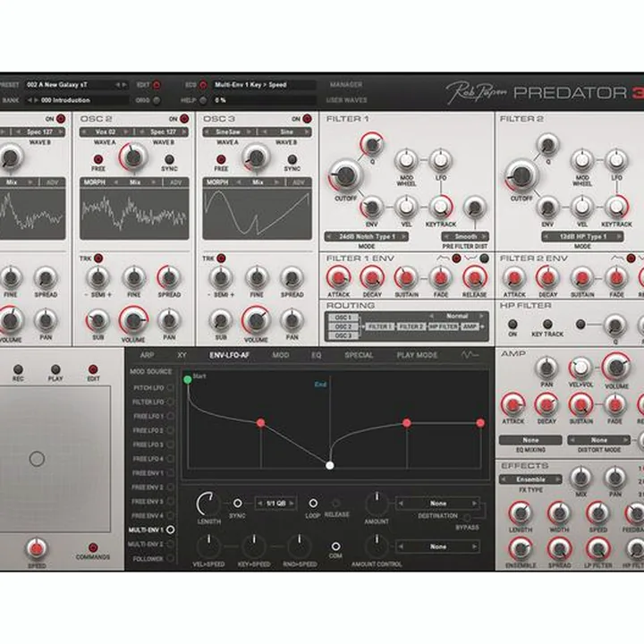Toggle OSC 2 ON button
This screenshot has height=644, width=644.
(x=184, y=119)
